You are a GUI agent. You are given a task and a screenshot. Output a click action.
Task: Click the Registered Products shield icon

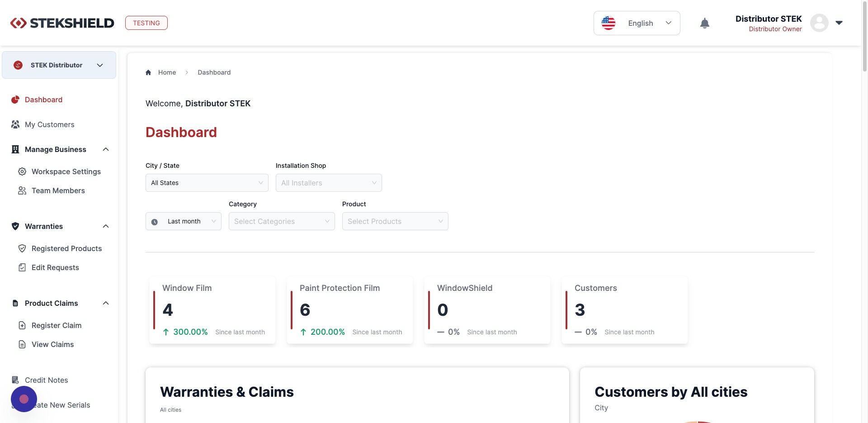(22, 248)
